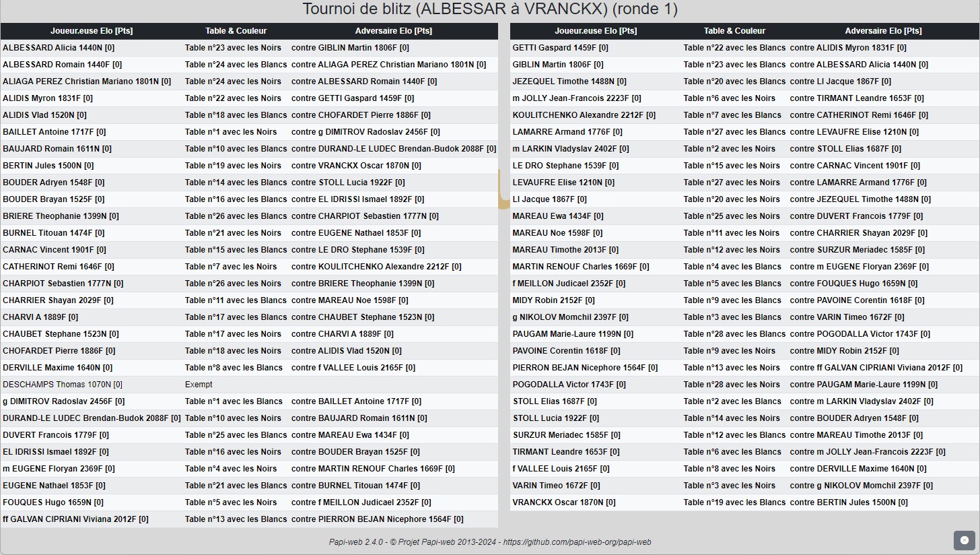980x555 pixels.
Task: Click 'contre MARTIN RENOUF Charles 1669F [0]'
Action: pyautogui.click(x=373, y=469)
